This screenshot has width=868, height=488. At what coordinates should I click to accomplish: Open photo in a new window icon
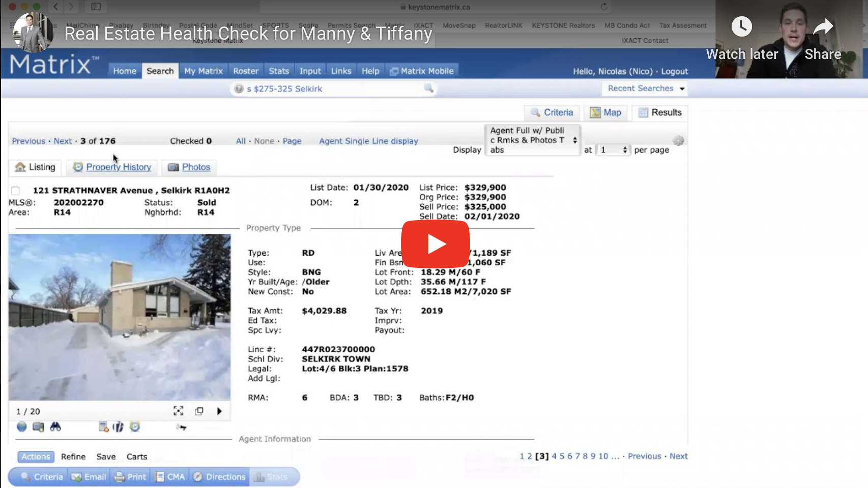tap(199, 411)
